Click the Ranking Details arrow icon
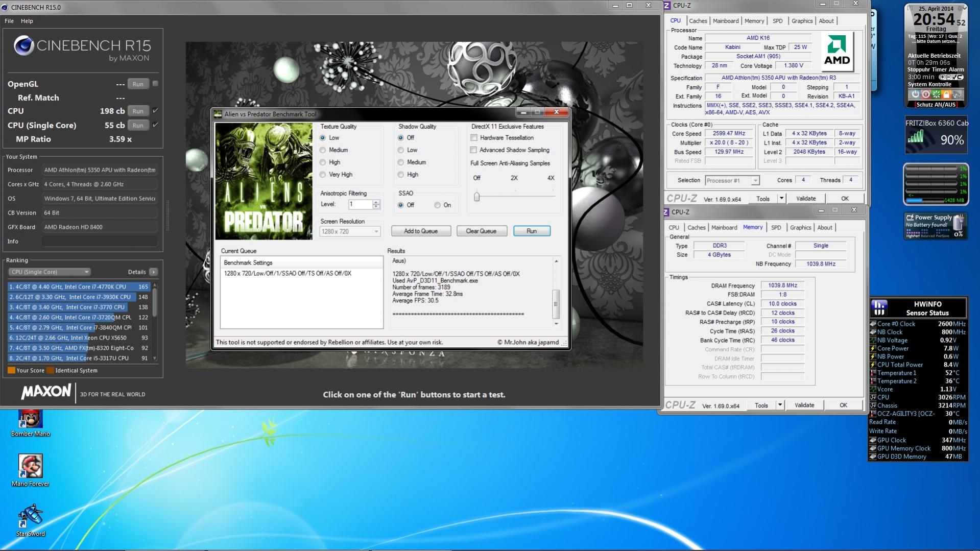The height and width of the screenshot is (551, 980). (153, 272)
